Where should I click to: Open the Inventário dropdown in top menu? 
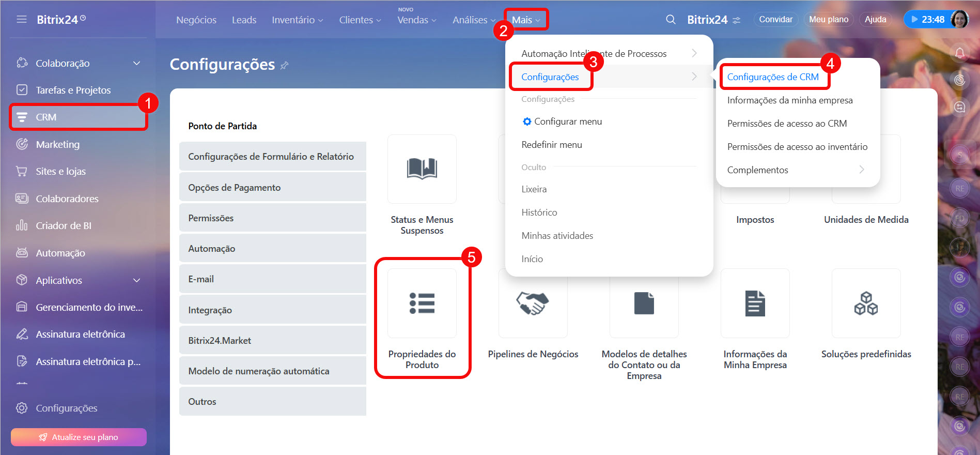coord(297,20)
